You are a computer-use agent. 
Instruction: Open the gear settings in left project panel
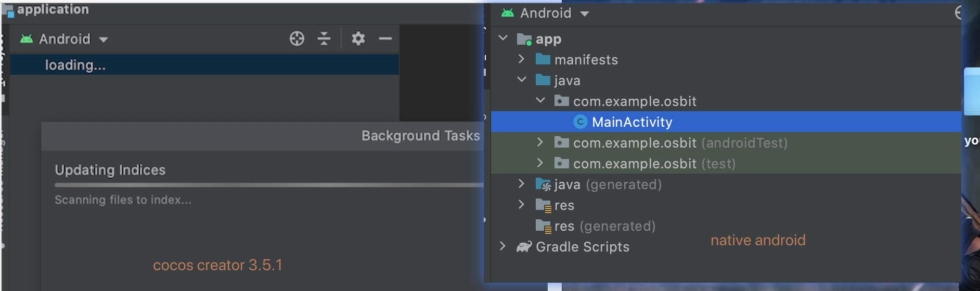point(358,39)
